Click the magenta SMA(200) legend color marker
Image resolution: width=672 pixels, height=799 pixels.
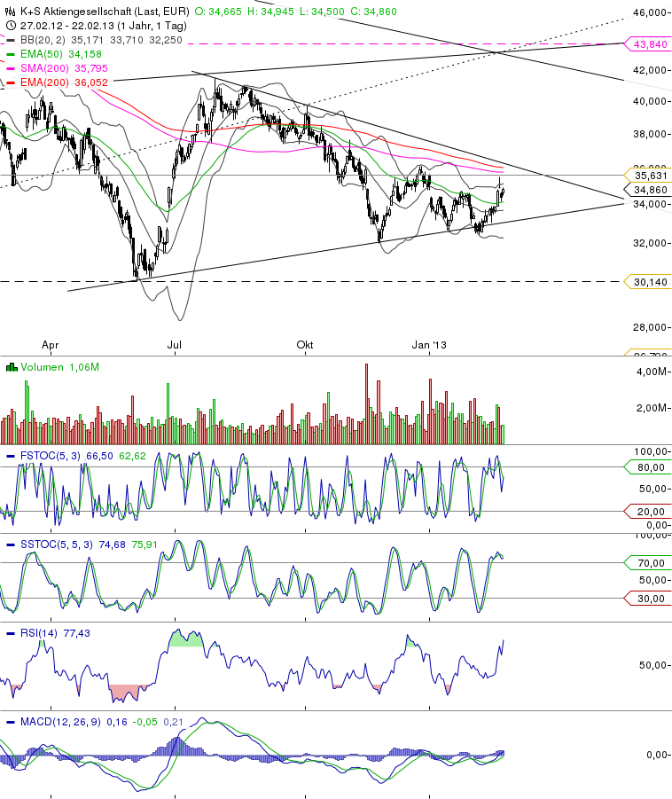11,69
